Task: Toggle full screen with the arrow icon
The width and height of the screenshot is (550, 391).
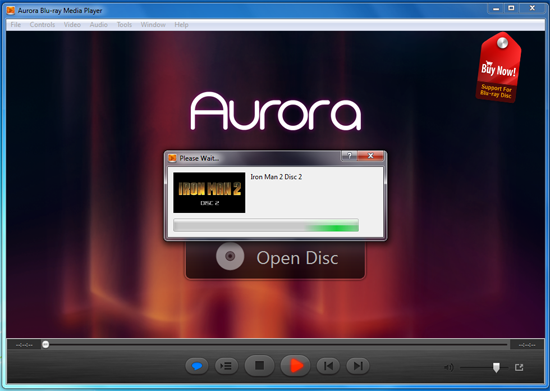Action: point(519,367)
